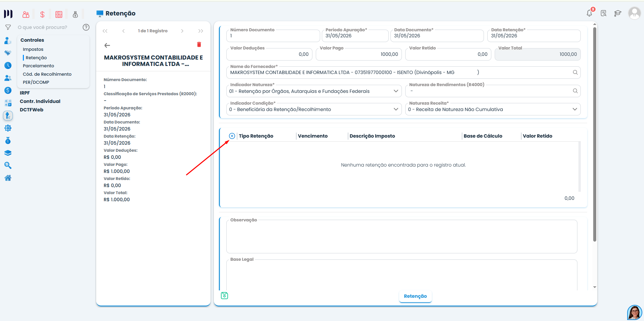Image resolution: width=644 pixels, height=321 pixels.
Task: Click the Valor Pago field
Action: 359,54
